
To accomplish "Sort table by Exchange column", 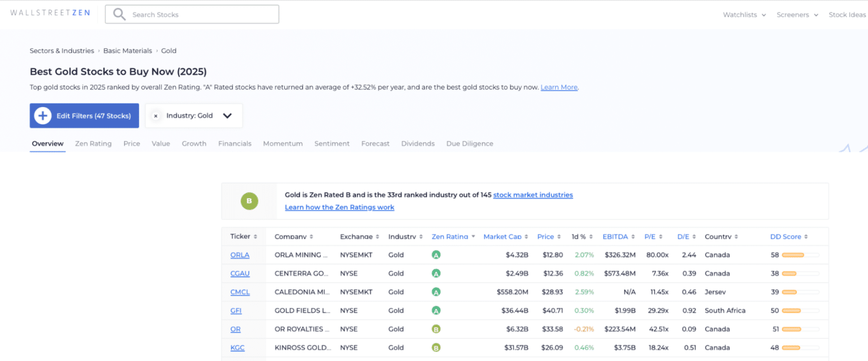I will point(359,237).
